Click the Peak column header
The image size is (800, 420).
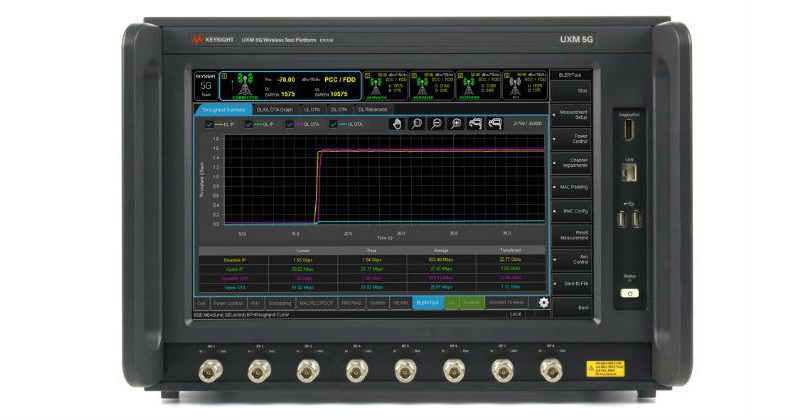click(x=372, y=251)
